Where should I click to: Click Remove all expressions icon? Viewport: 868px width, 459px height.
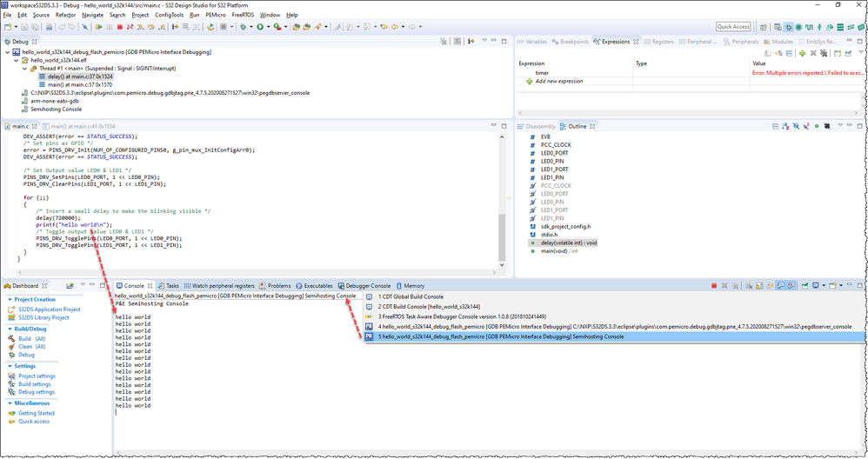(824, 54)
